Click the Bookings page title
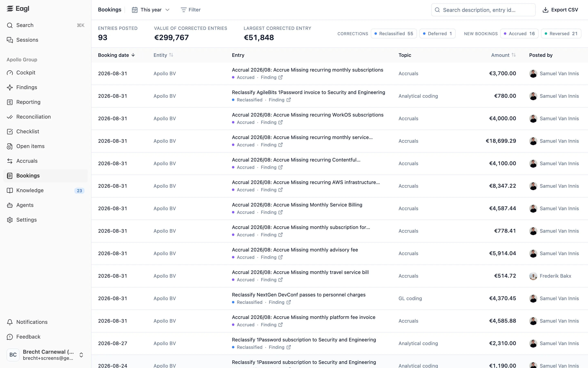Screen dimensions: 588x368 [x=110, y=10]
